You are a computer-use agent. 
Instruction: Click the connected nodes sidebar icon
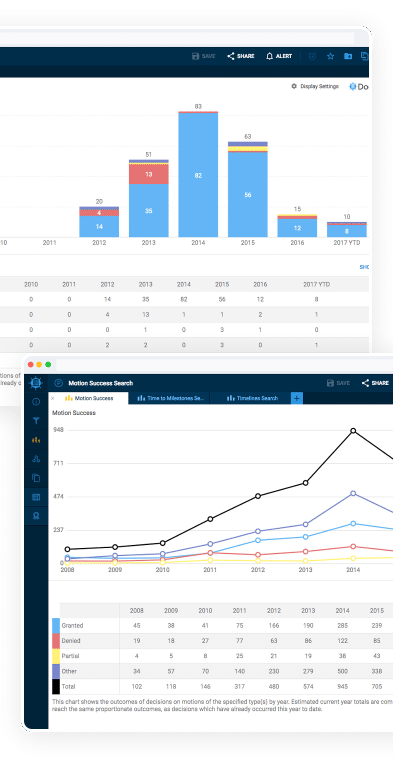pyautogui.click(x=36, y=459)
